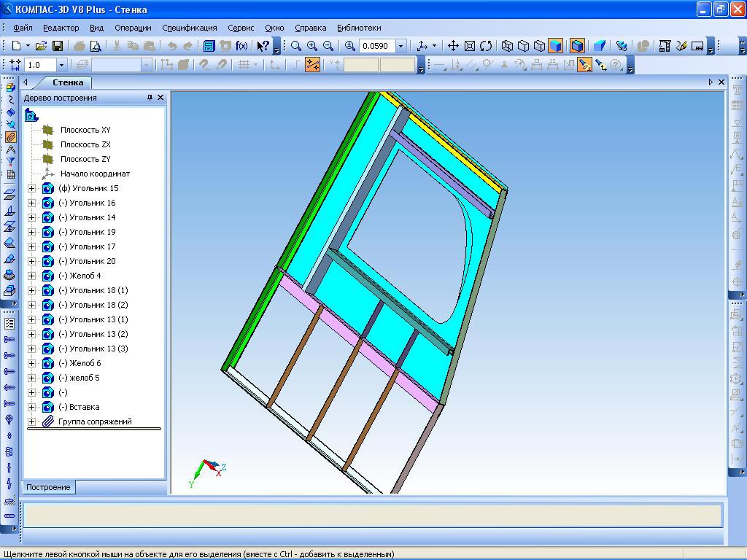Open the Спецификация menu
The image size is (747, 560).
[189, 28]
